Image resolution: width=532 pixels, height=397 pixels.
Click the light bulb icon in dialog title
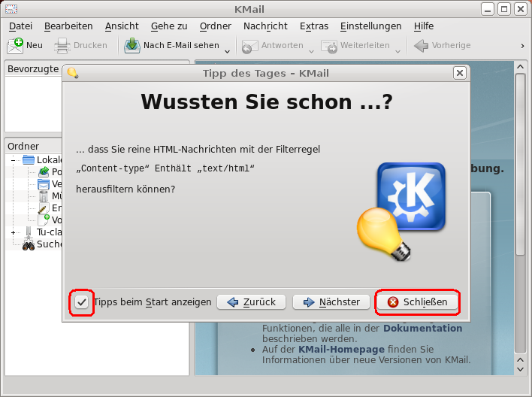73,73
